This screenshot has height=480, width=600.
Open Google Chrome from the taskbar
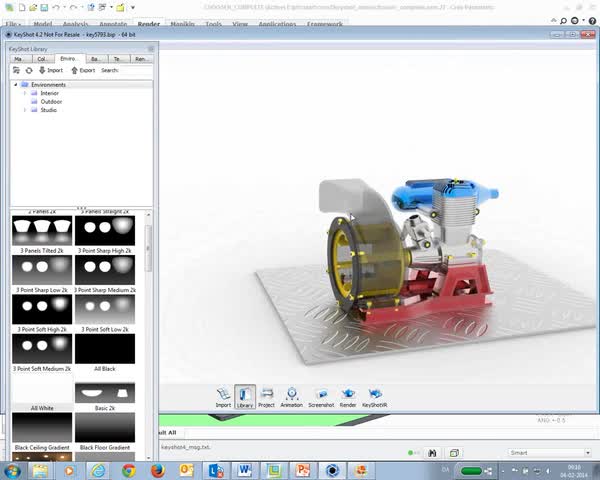[129, 470]
